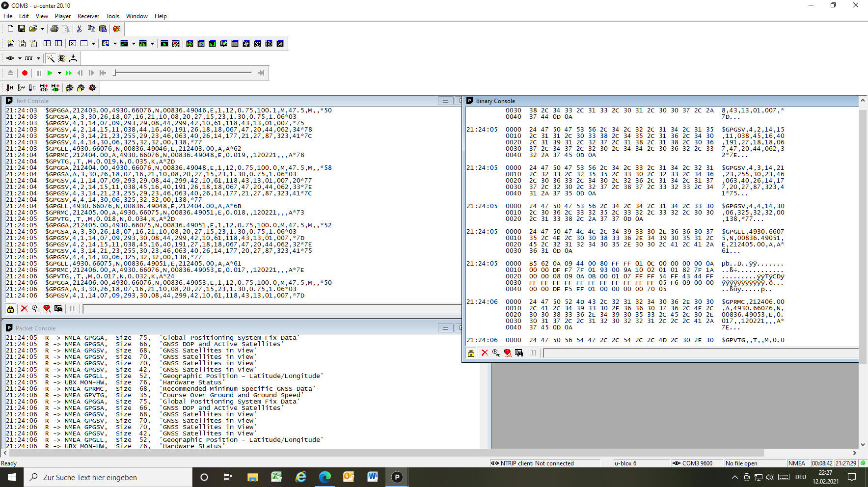The width and height of the screenshot is (868, 487).
Task: Click the Windows search box
Action: coord(108,477)
